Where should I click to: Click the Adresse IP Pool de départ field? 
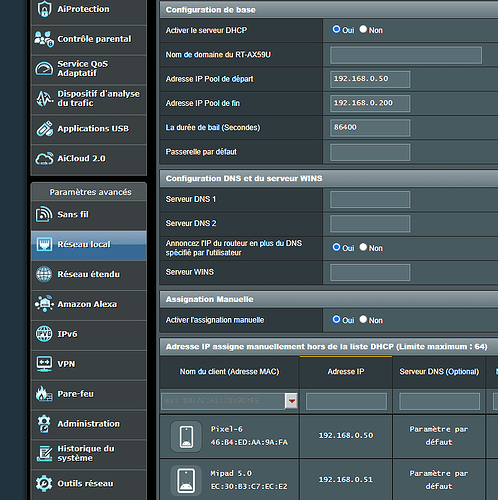[x=370, y=79]
